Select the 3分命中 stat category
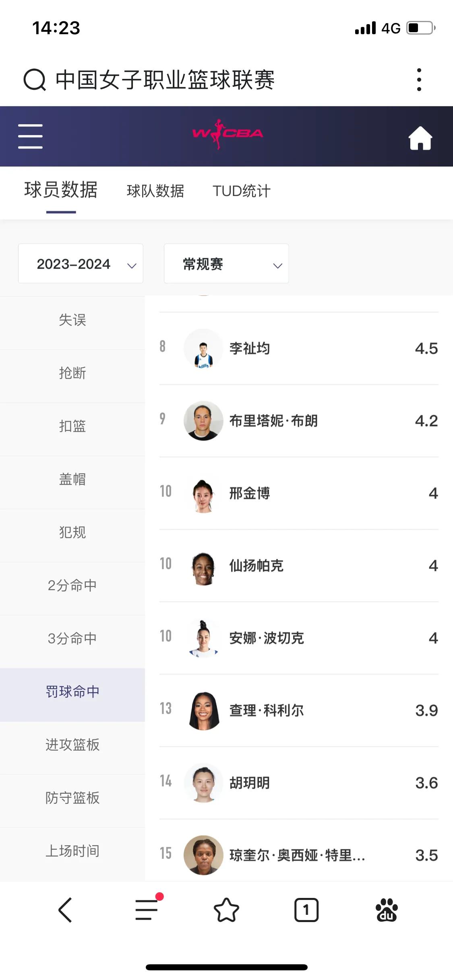453x980 pixels. [x=72, y=638]
